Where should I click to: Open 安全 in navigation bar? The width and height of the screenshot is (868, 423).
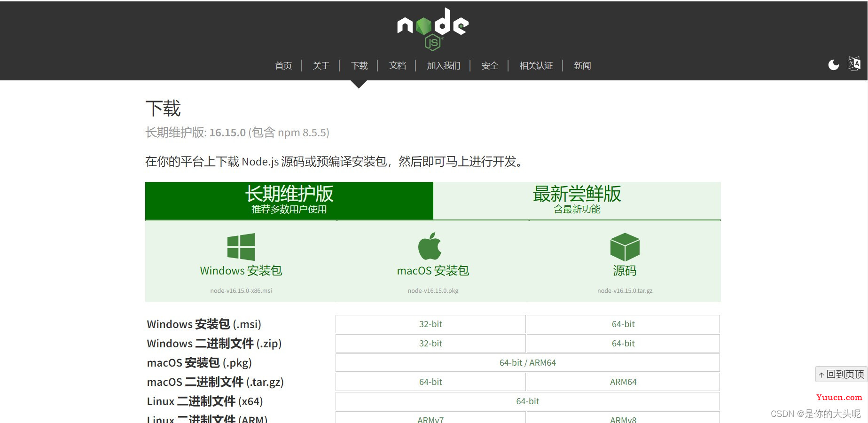490,66
